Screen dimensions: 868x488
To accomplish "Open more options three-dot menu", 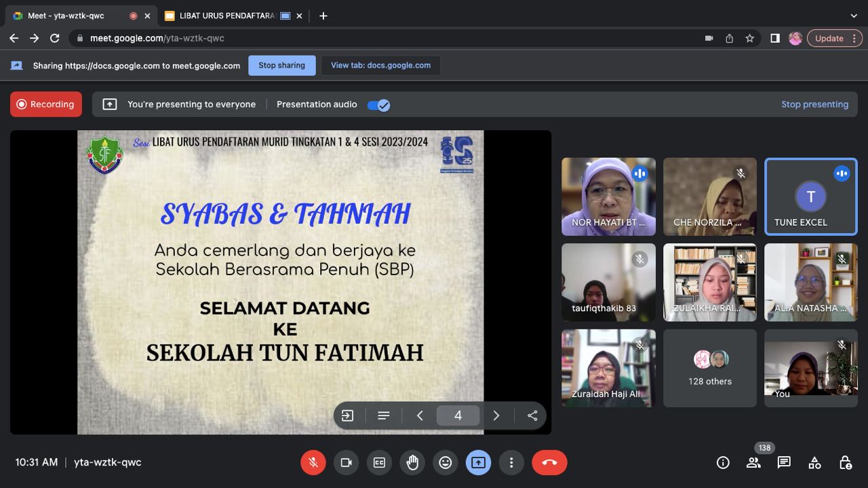I will point(511,462).
